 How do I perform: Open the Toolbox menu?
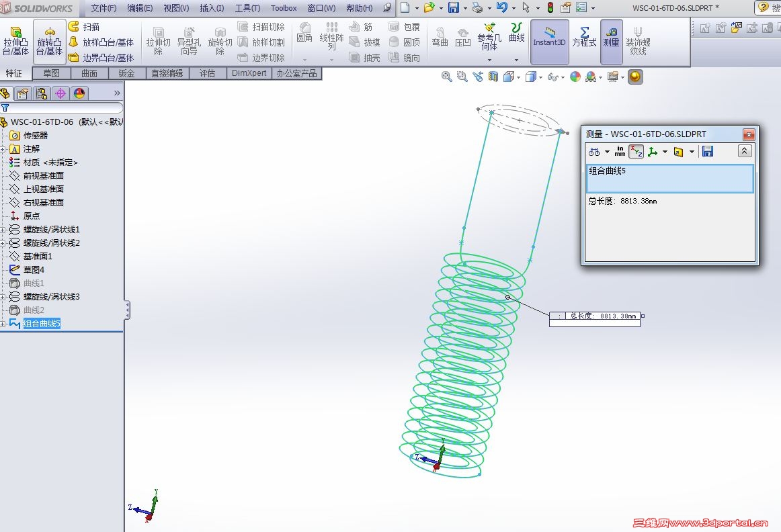(x=284, y=8)
